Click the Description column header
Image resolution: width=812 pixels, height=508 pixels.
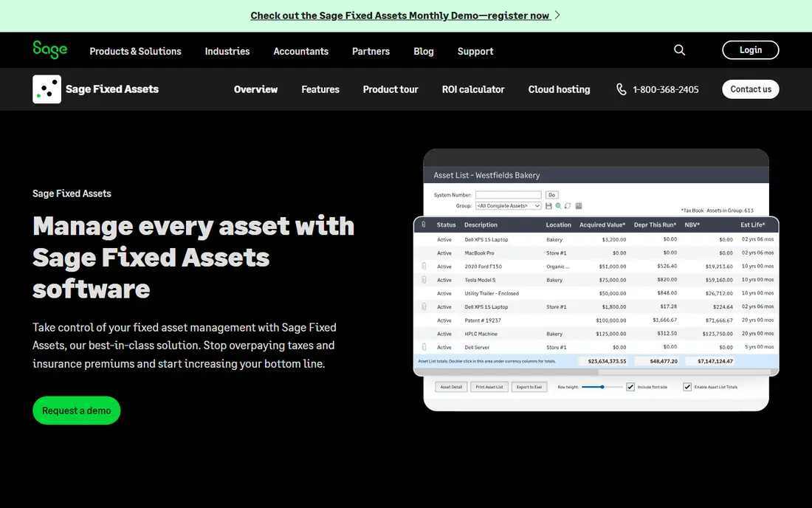481,224
